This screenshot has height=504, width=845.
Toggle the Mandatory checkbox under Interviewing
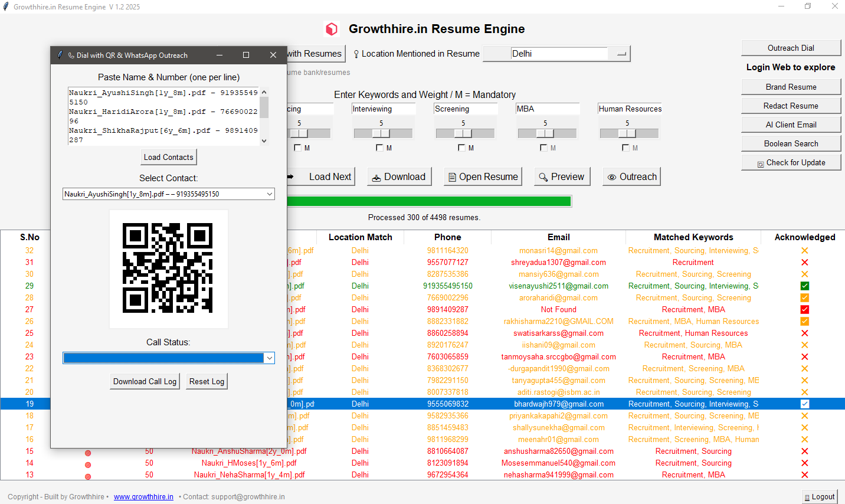(379, 148)
